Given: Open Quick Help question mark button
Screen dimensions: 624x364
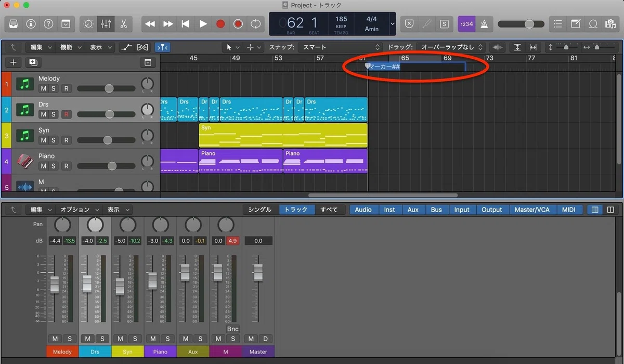Looking at the screenshot, I should (x=48, y=24).
